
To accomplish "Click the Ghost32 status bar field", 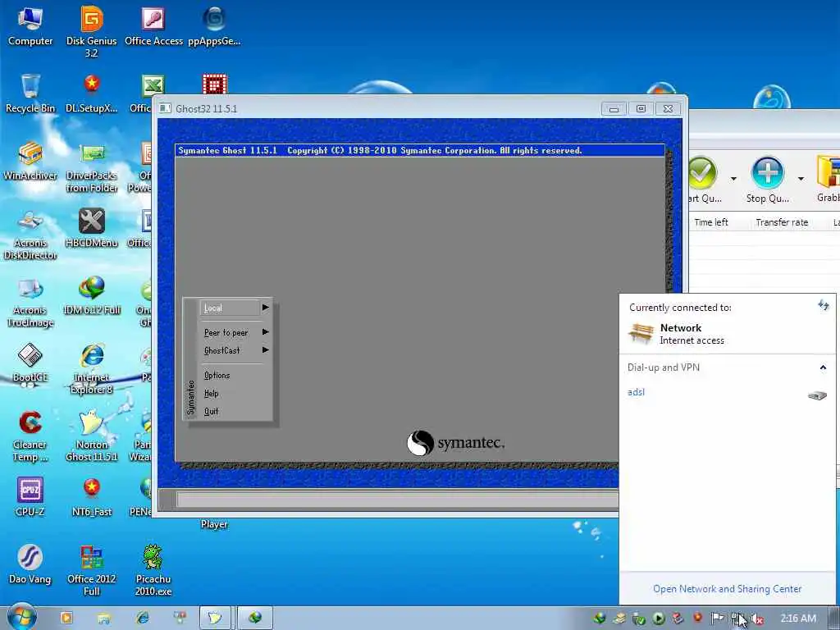I will point(397,500).
